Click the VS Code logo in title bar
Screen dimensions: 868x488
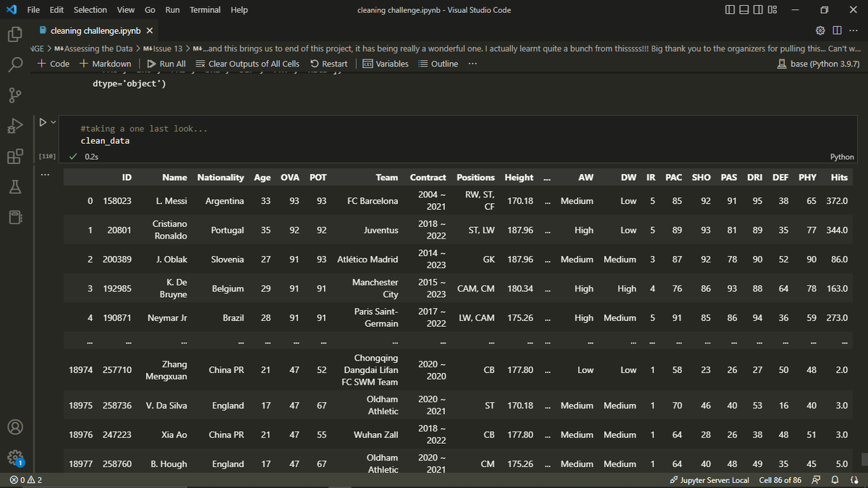[x=11, y=10]
